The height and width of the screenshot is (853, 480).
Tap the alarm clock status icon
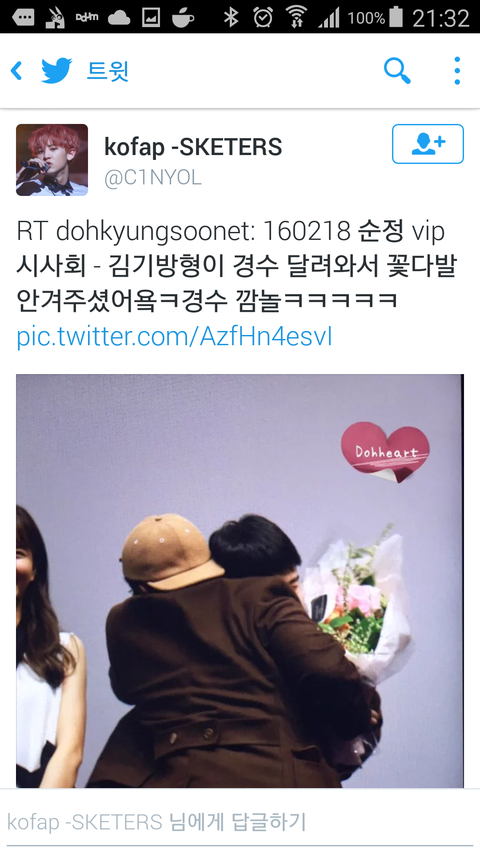[263, 17]
